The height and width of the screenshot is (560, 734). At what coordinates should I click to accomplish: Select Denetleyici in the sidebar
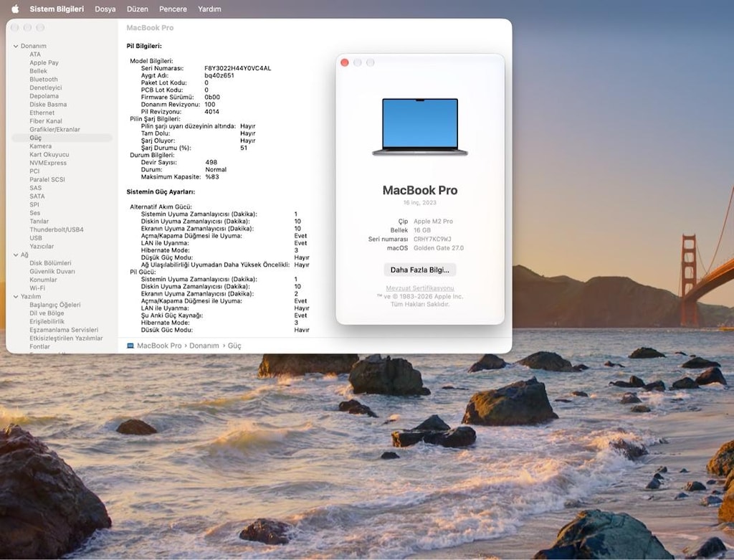(x=45, y=87)
